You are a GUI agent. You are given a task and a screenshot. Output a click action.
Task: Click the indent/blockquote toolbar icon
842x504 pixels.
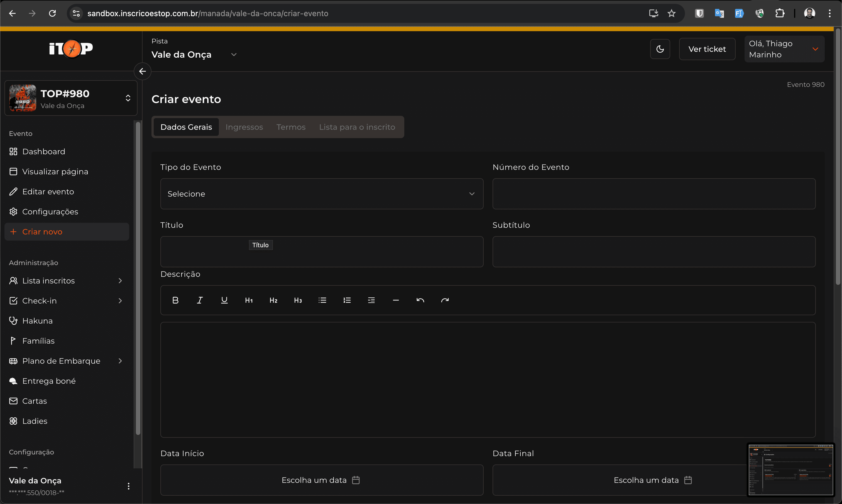(x=371, y=300)
